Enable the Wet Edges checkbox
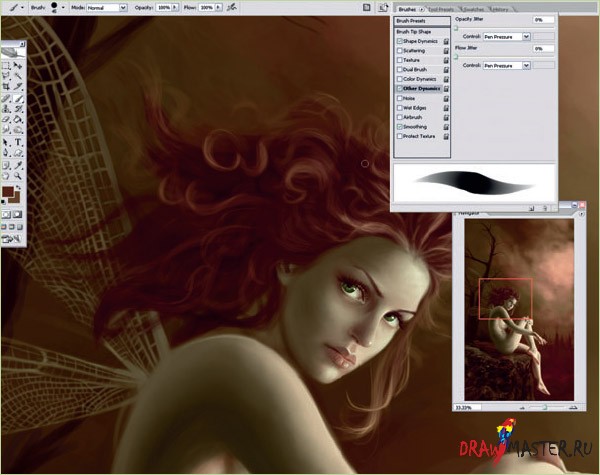600x475 pixels. pos(399,108)
